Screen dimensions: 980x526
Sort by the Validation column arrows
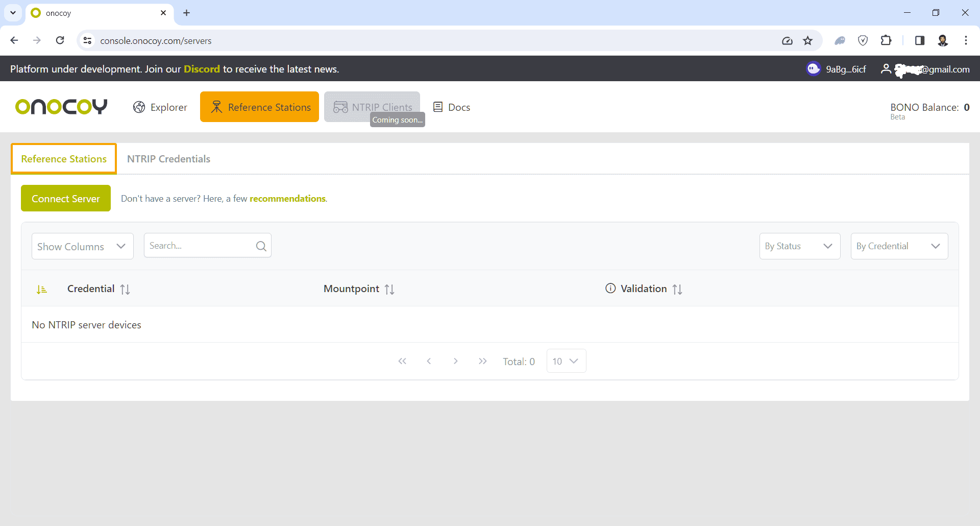(x=677, y=290)
